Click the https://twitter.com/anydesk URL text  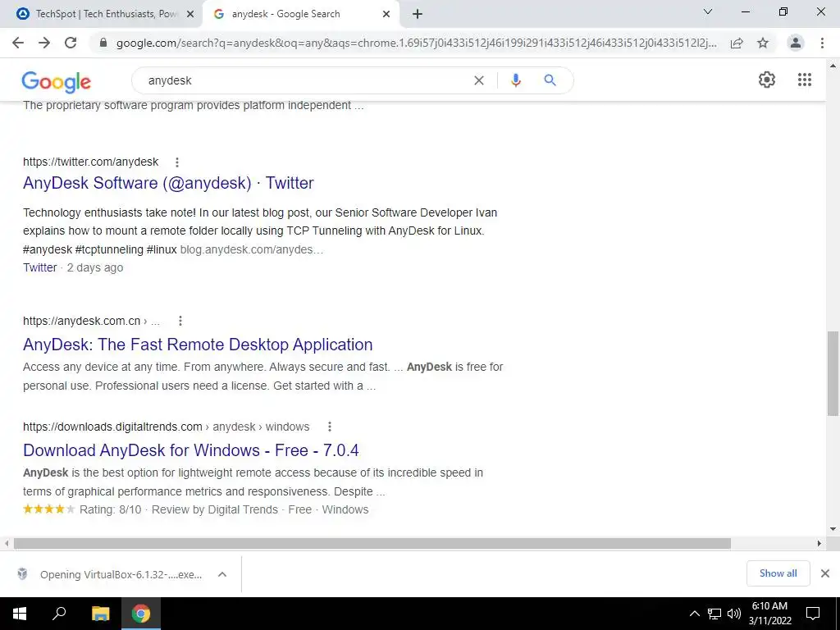[x=90, y=162]
